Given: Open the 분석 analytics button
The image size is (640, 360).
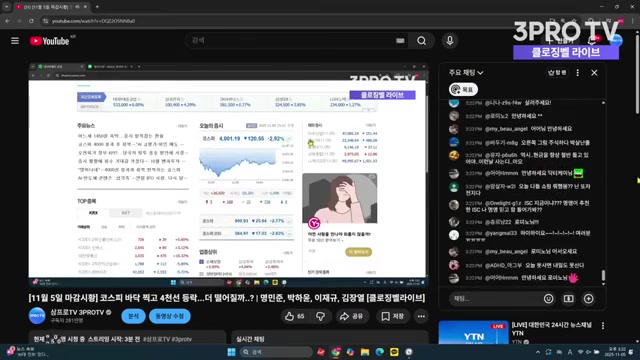Looking at the screenshot, I should [133, 316].
